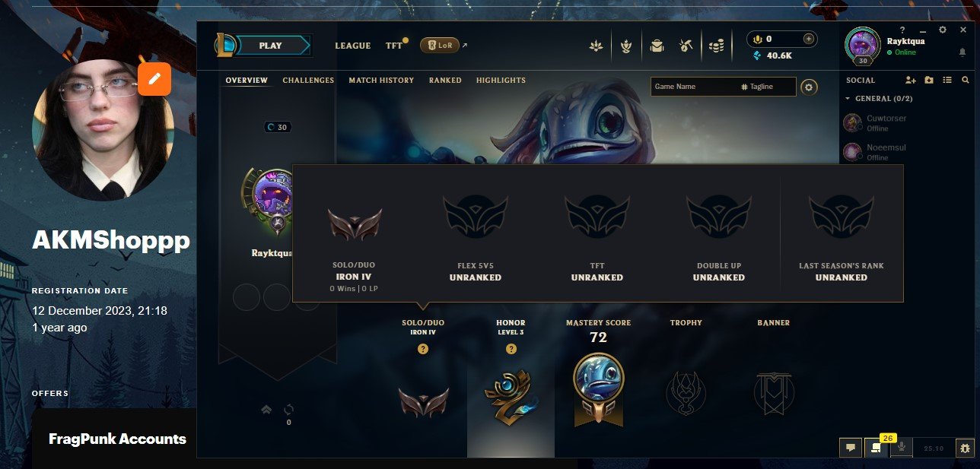Click the bug report icon

965,448
